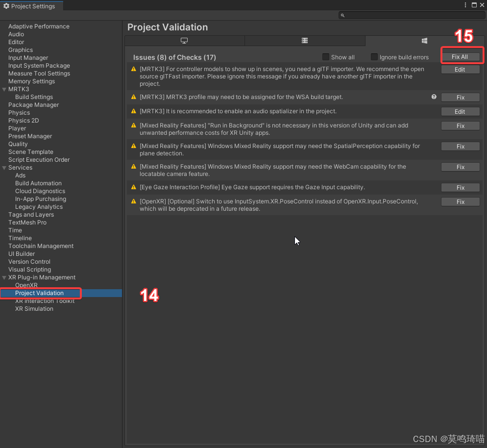Open Graphics settings
This screenshot has height=448, width=487.
(x=21, y=50)
